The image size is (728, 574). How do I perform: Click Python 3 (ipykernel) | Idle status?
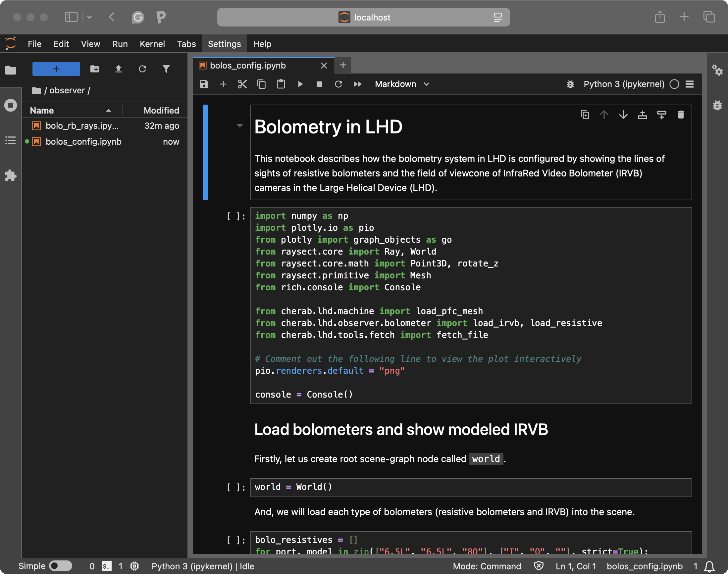tap(203, 566)
